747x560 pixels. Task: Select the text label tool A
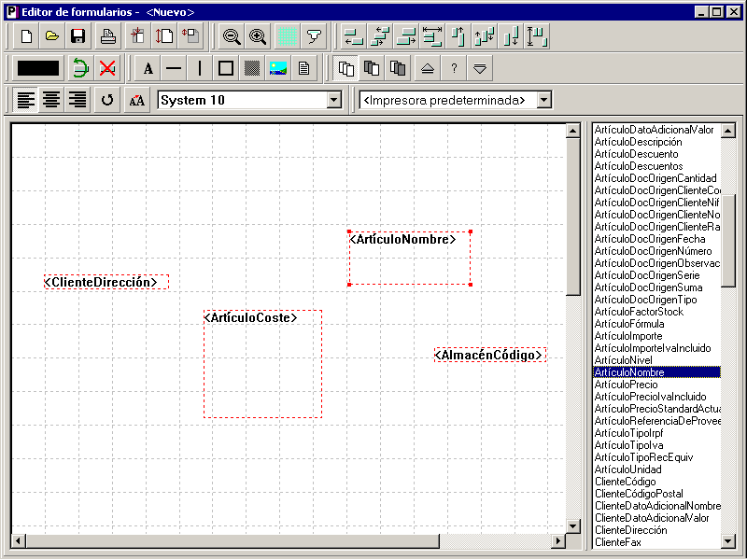148,68
